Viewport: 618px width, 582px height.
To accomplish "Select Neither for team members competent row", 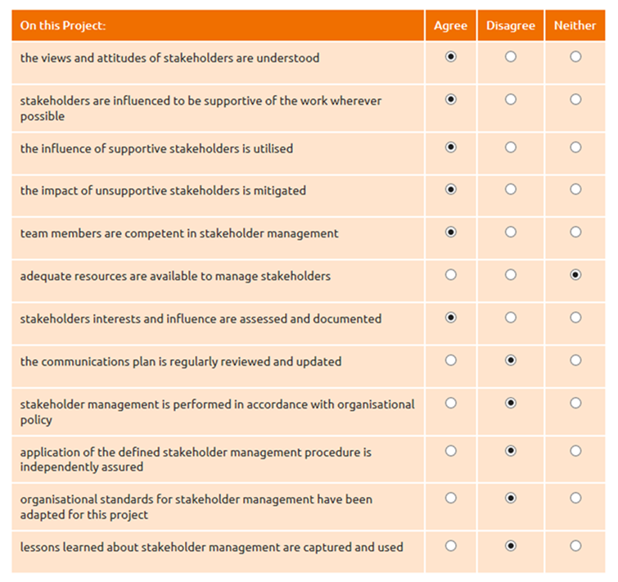I will point(575,232).
